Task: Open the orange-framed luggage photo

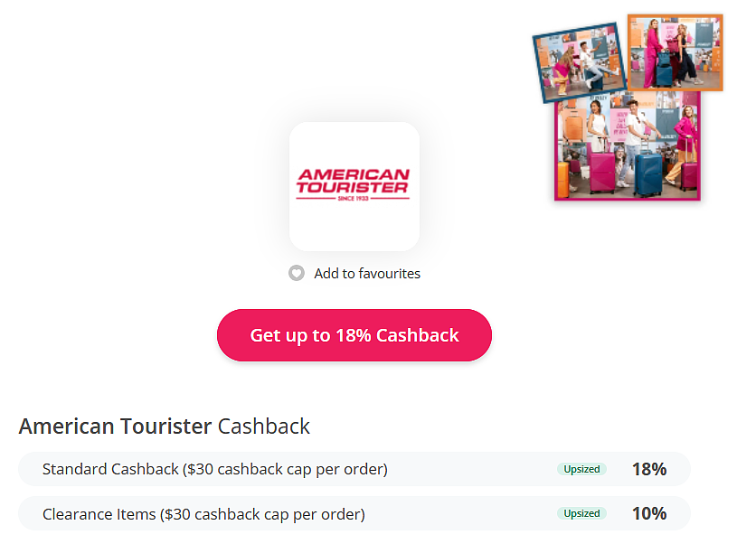Action: 675,52
